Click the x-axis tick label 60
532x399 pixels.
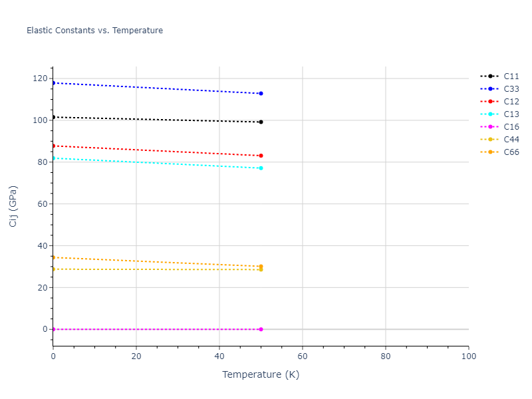tap(302, 356)
